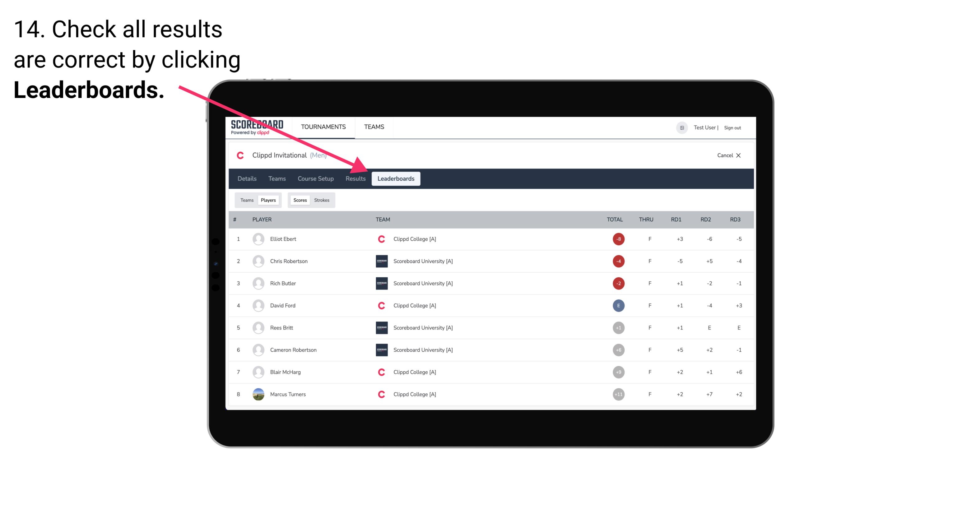This screenshot has width=980, height=527.
Task: Switch to the Details tab
Action: pos(246,178)
